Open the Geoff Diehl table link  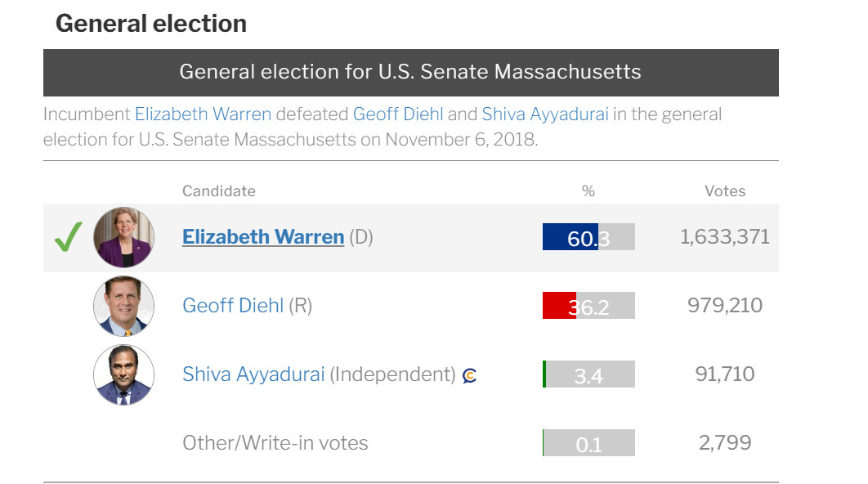[233, 306]
